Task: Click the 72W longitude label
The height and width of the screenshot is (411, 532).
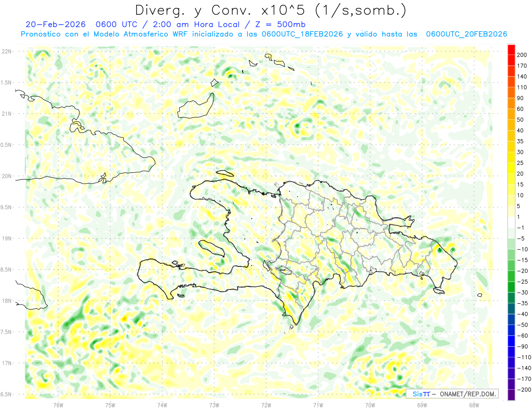Action: pyautogui.click(x=266, y=404)
